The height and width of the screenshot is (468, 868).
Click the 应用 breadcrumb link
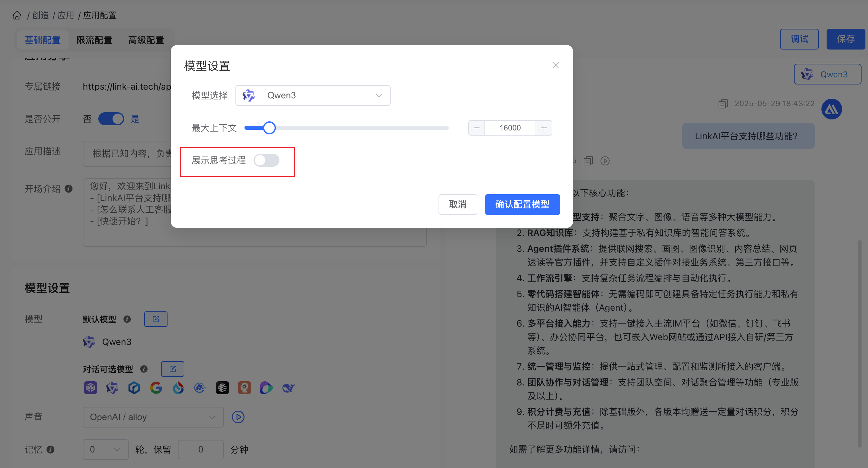coord(66,16)
